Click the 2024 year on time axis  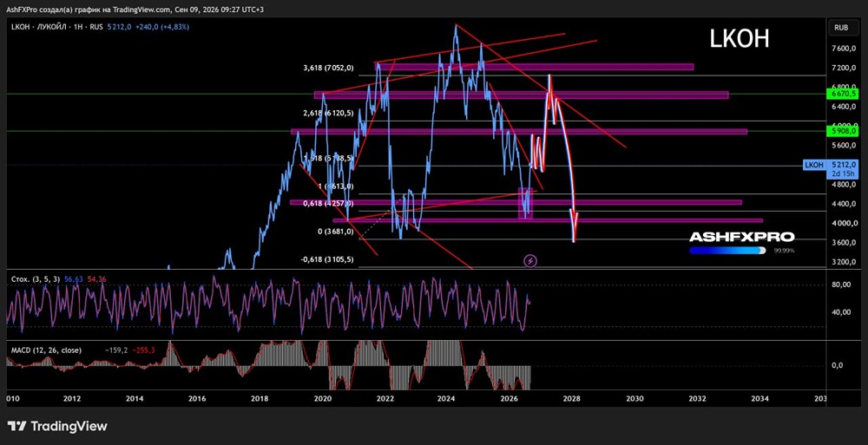[x=447, y=398]
